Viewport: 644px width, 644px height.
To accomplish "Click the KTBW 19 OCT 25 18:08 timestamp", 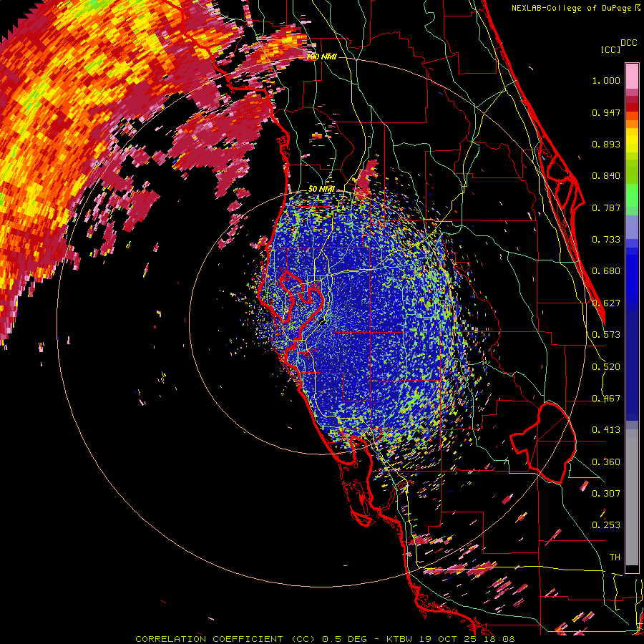I will coord(450,639).
